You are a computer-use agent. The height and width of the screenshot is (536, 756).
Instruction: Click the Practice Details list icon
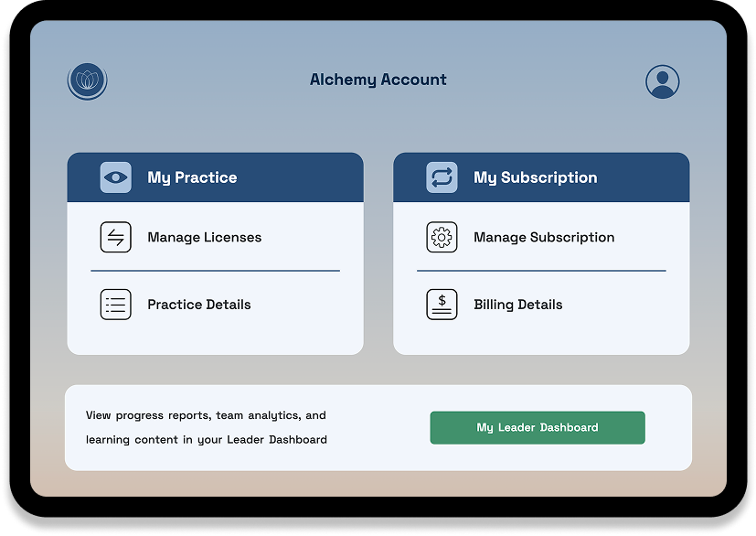(115, 304)
